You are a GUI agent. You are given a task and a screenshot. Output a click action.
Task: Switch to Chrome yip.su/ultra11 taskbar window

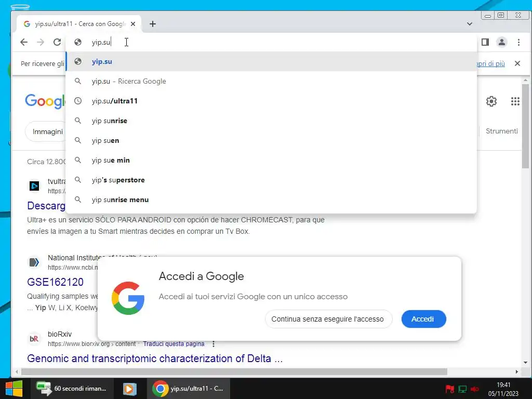(x=189, y=389)
